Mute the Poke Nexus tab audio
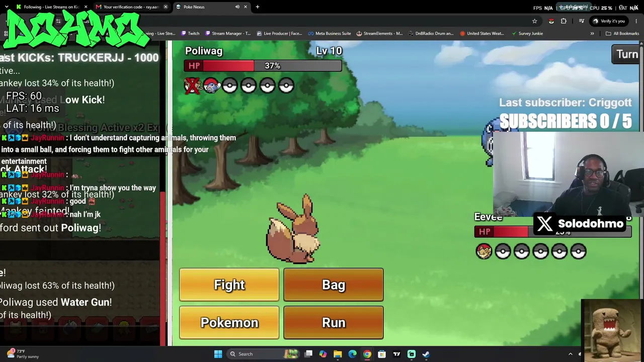Screen dimensions: 644x362 coord(237,7)
